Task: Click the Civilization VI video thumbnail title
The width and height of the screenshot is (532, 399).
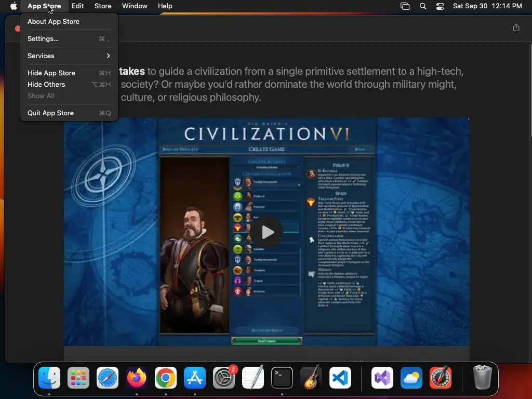Action: pos(267,134)
